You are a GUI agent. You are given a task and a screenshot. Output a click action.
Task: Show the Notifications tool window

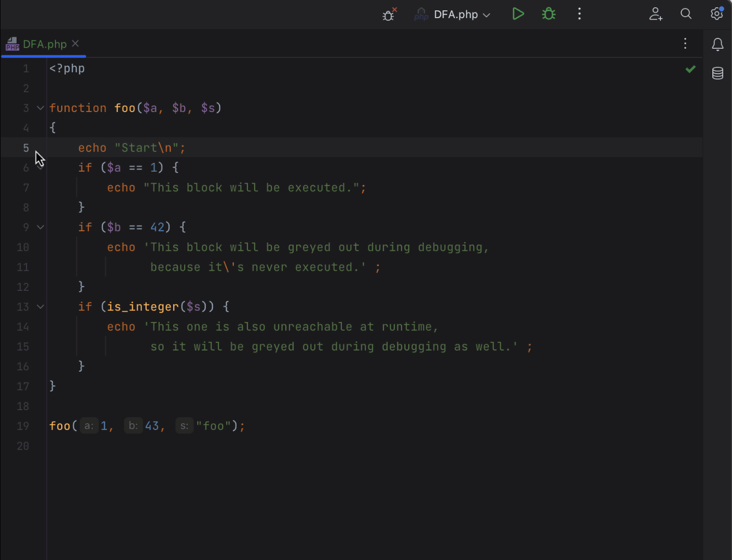pyautogui.click(x=717, y=45)
